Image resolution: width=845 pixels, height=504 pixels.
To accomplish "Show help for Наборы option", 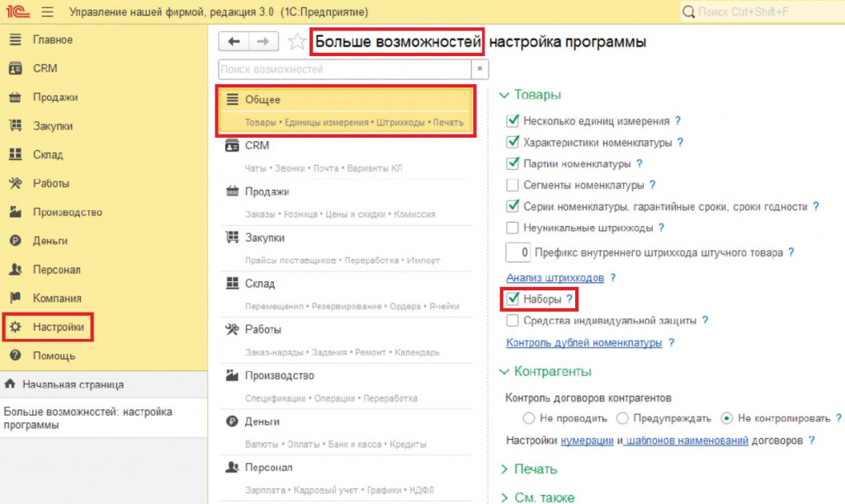I will pos(569,299).
